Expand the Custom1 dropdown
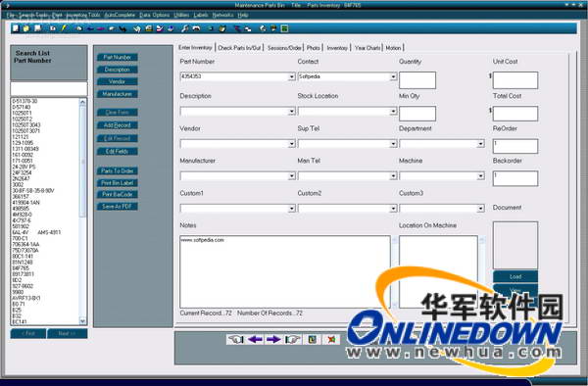The image size is (588, 386). (x=291, y=209)
